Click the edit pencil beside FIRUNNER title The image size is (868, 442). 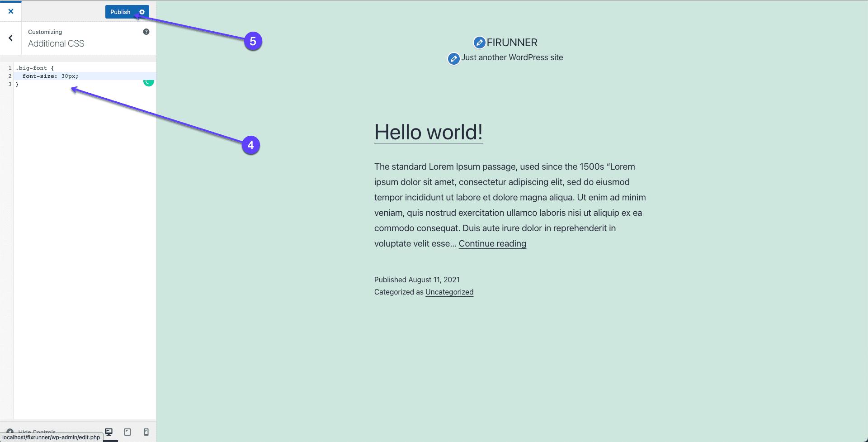coord(479,43)
